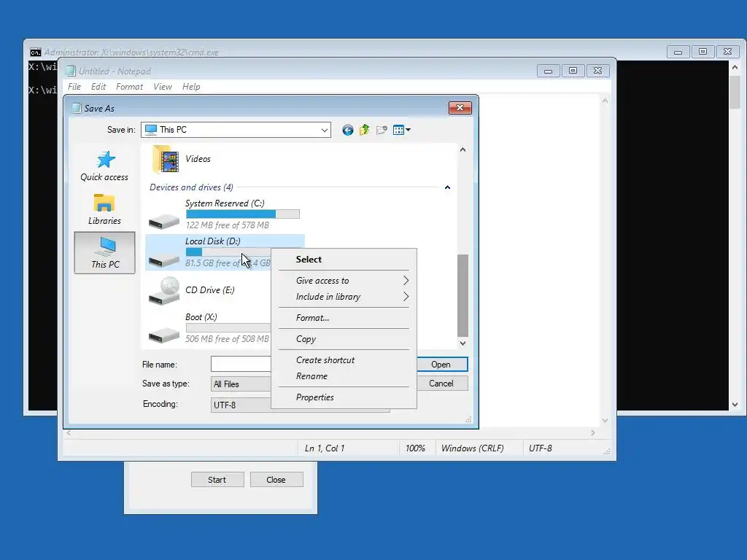This screenshot has width=747, height=560.
Task: Collapse the Devices and drives group
Action: 447,187
